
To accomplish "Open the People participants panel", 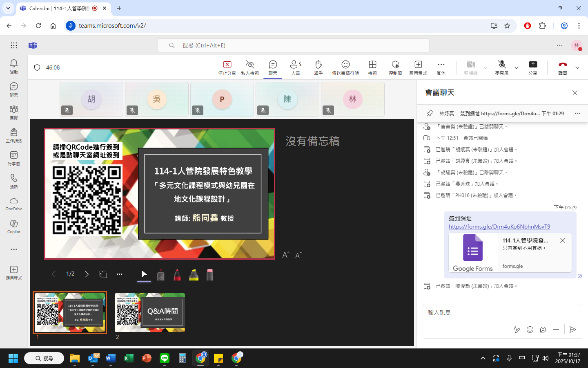I will 295,67.
